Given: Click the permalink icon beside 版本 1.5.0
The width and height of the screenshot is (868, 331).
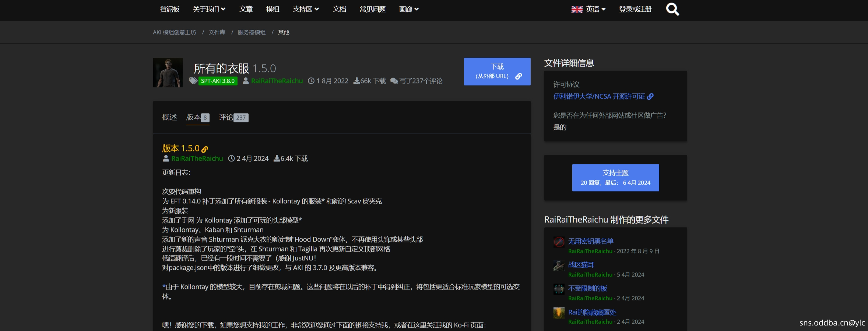Looking at the screenshot, I should pos(205,149).
